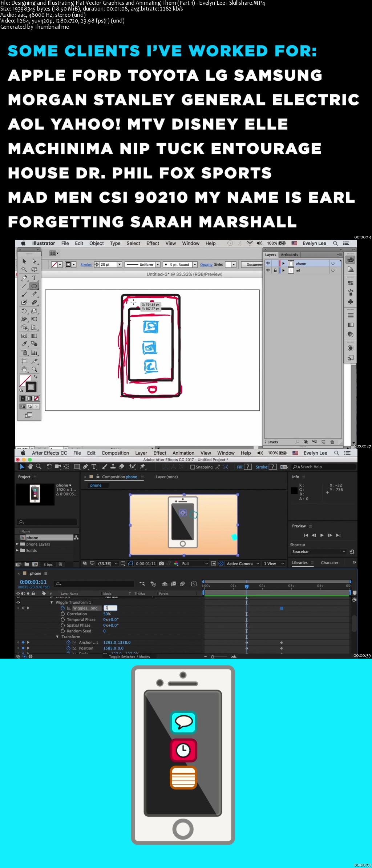Activate the Ellipse tool in Illustrator

tap(34, 286)
